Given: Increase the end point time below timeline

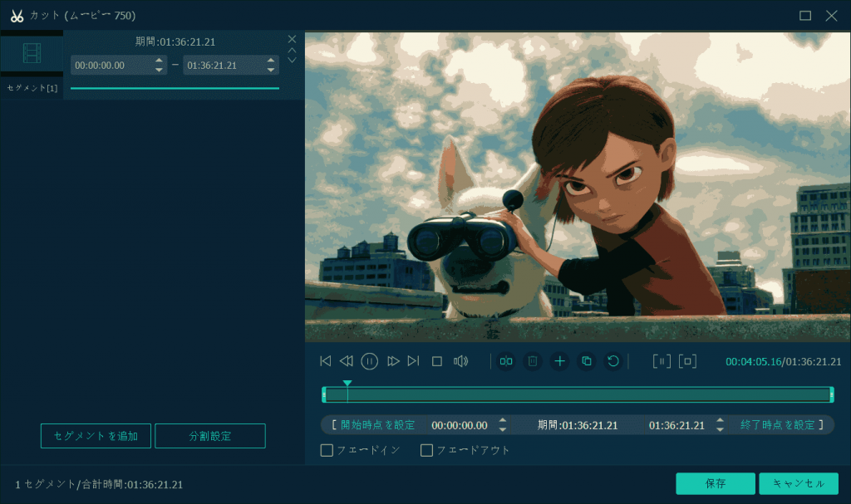Looking at the screenshot, I should 721,420.
